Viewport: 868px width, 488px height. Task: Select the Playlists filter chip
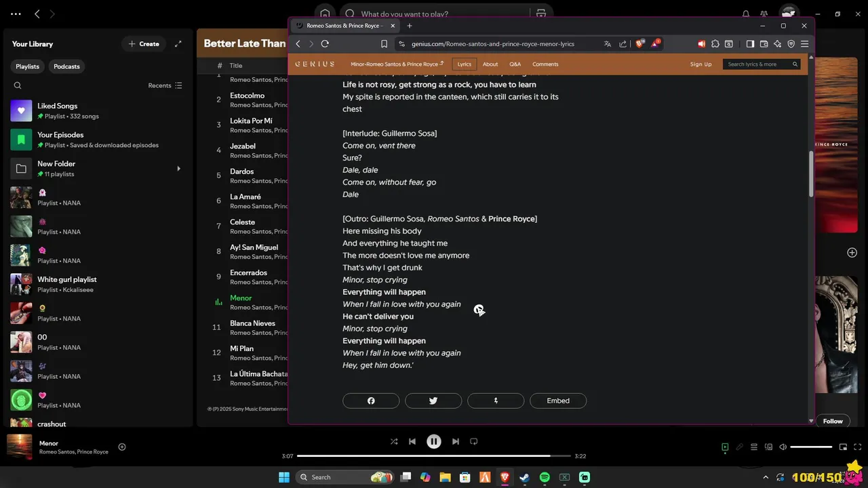click(x=28, y=66)
